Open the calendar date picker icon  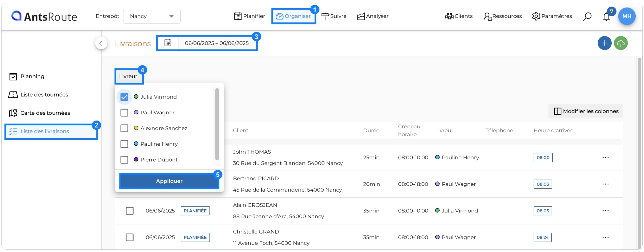pyautogui.click(x=168, y=43)
